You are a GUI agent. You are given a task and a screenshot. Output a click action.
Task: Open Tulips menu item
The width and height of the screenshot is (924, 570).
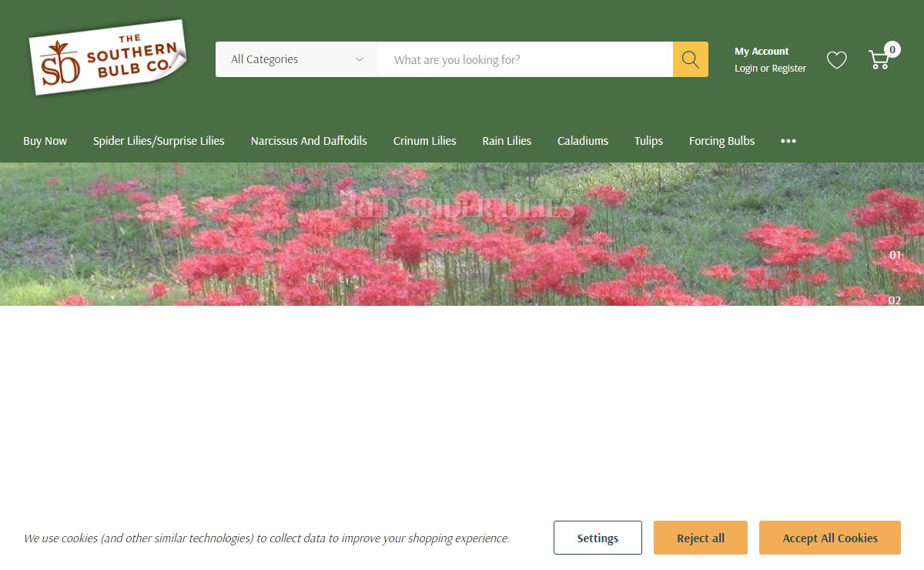tap(648, 141)
